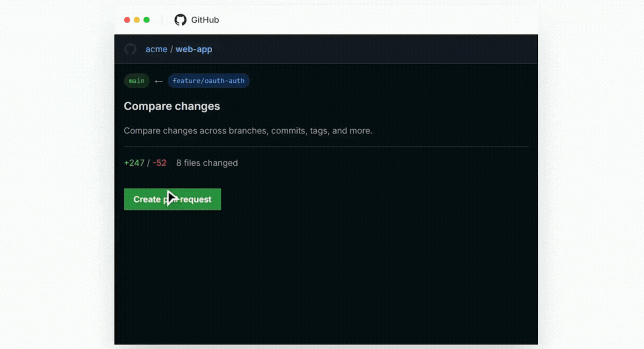
Task: Click the compare changes description text
Action: point(248,131)
